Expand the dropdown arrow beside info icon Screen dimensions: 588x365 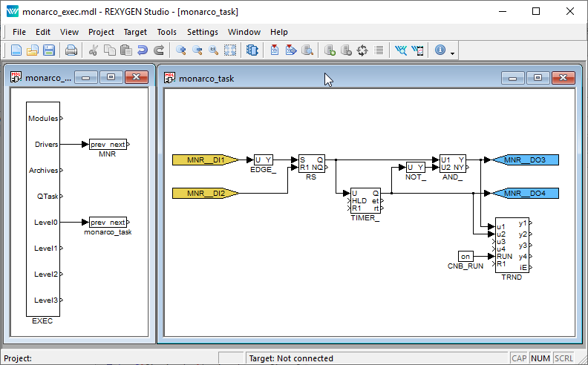tap(452, 53)
